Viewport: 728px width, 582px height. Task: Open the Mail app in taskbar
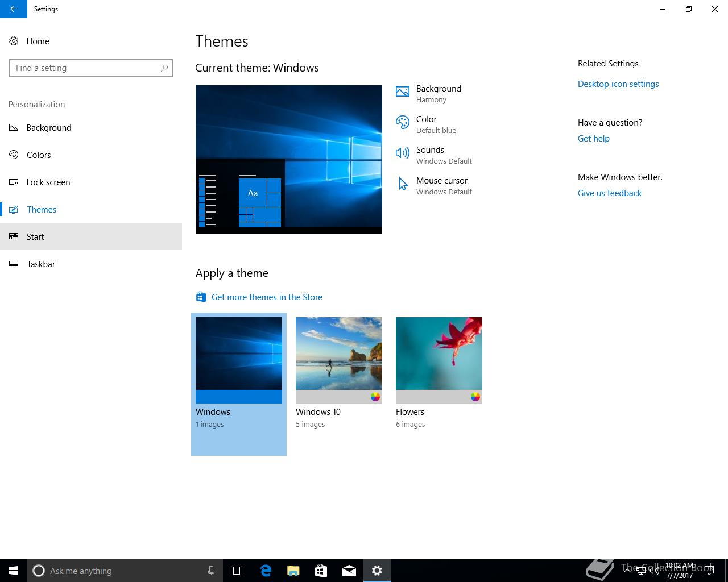(x=349, y=571)
